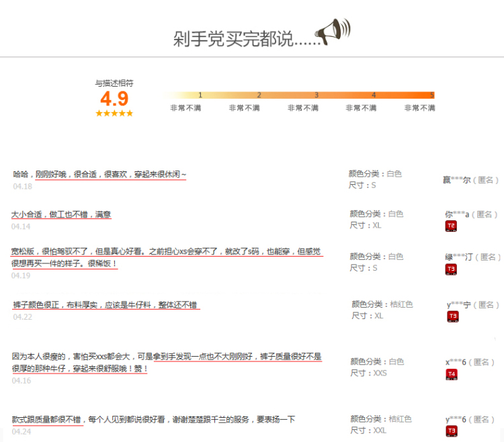Click review text 大小合适，做工也不错，满意
504x442 pixels.
[x=61, y=214]
